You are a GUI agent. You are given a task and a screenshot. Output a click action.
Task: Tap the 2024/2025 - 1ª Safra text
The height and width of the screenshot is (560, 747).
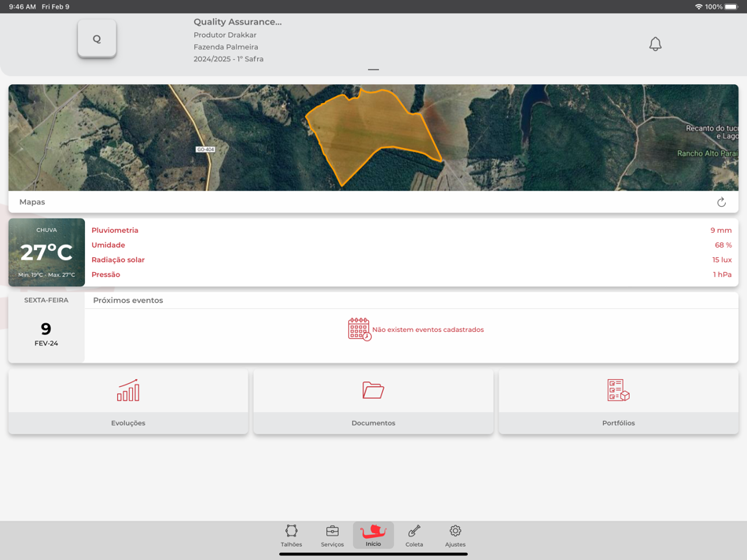(x=229, y=59)
